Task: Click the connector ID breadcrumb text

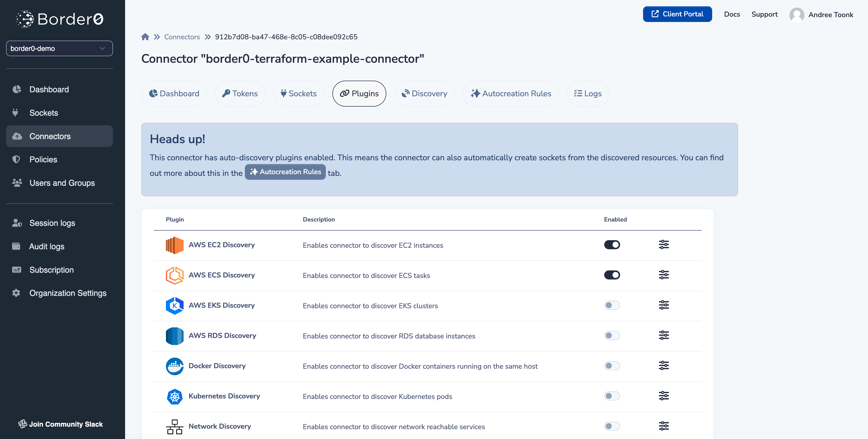Action: [x=286, y=37]
